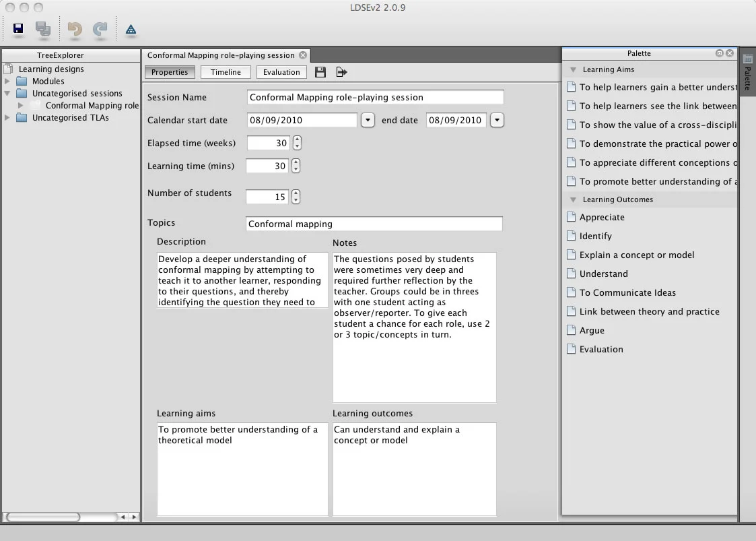Image resolution: width=756 pixels, height=541 pixels.
Task: Click in the Learning aims text area
Action: point(242,470)
